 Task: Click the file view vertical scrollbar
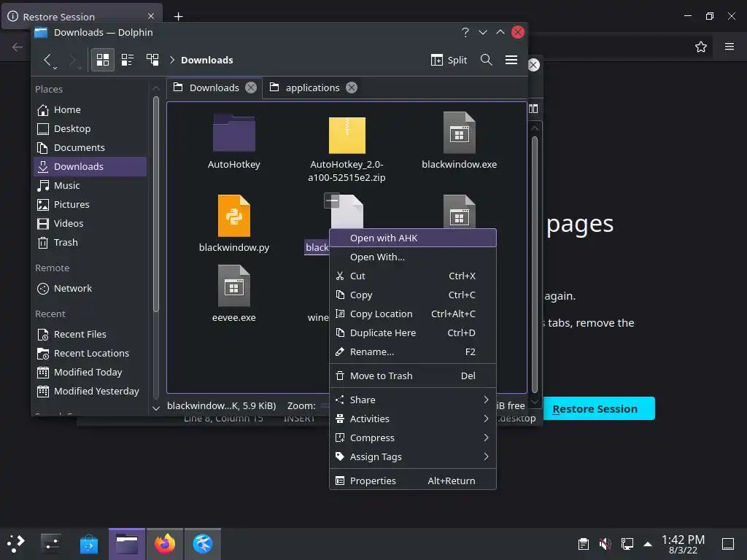(535, 264)
